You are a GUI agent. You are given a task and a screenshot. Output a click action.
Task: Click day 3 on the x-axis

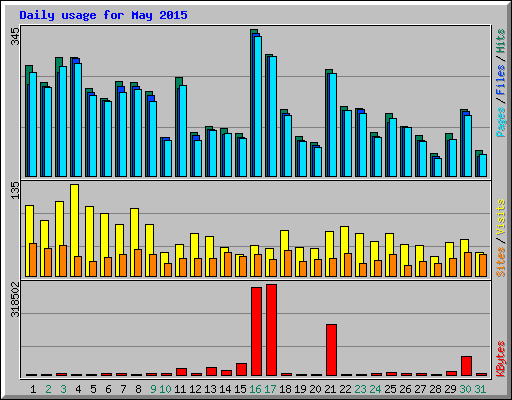[x=63, y=389]
